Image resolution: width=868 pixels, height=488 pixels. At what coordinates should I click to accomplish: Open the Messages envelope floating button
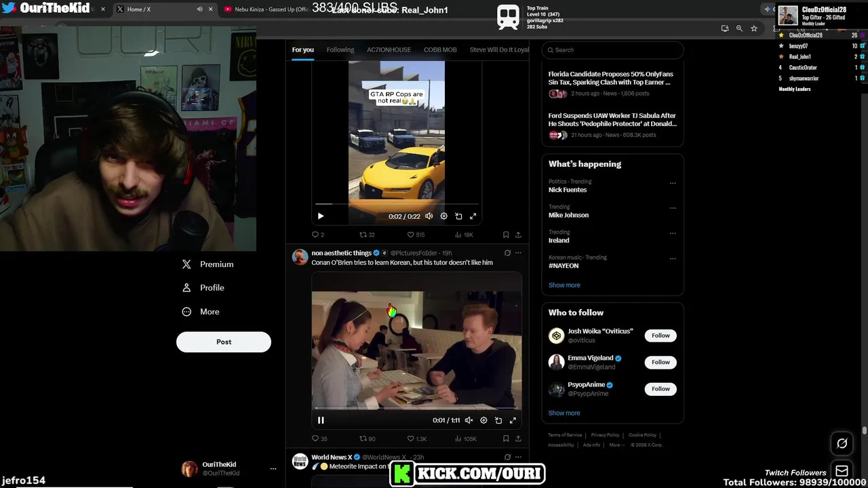pyautogui.click(x=842, y=471)
